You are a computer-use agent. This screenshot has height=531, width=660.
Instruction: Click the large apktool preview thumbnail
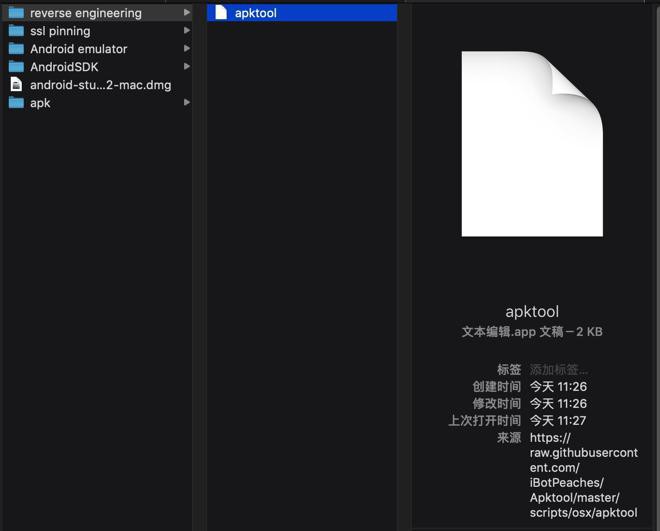click(x=532, y=144)
